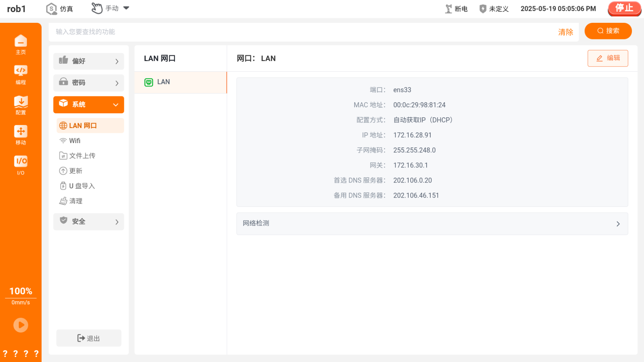This screenshot has height=362, width=644.
Task: Click the IP address value 172.16.28.91
Action: point(412,135)
